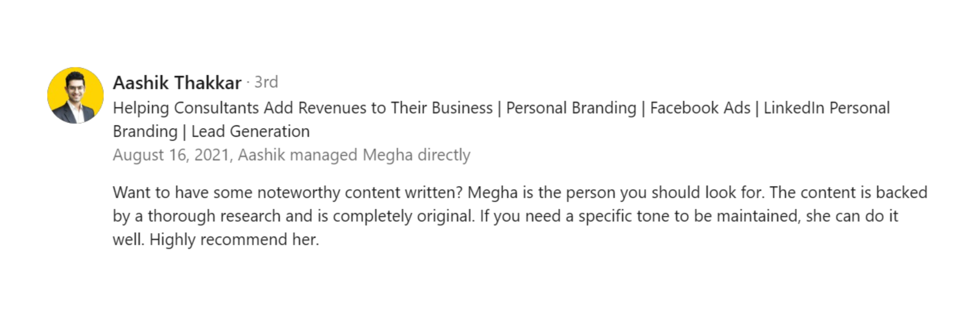Click "LinkedIn Personal" at the headline's end
The image size is (980, 317).
826,108
